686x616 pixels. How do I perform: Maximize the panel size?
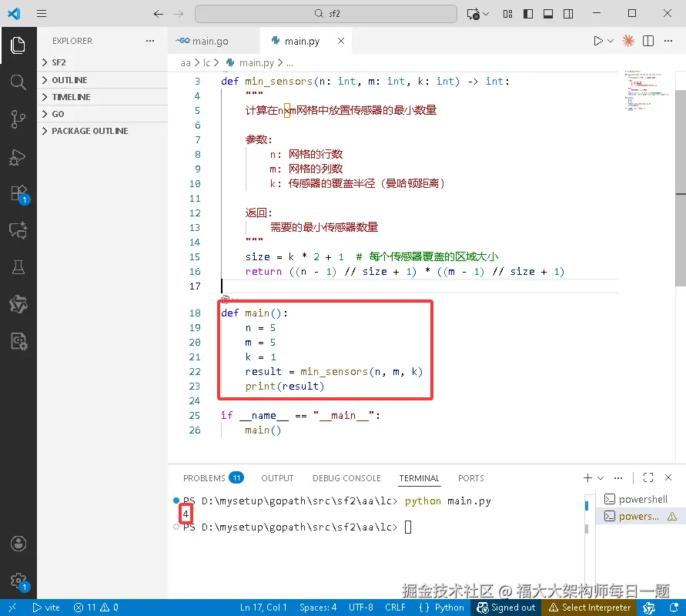point(648,477)
